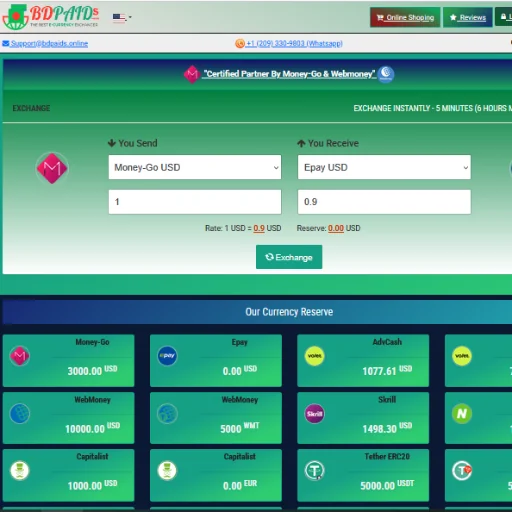Click the Tether icon with the red badge
Screen dimensions: 512x512
462,471
